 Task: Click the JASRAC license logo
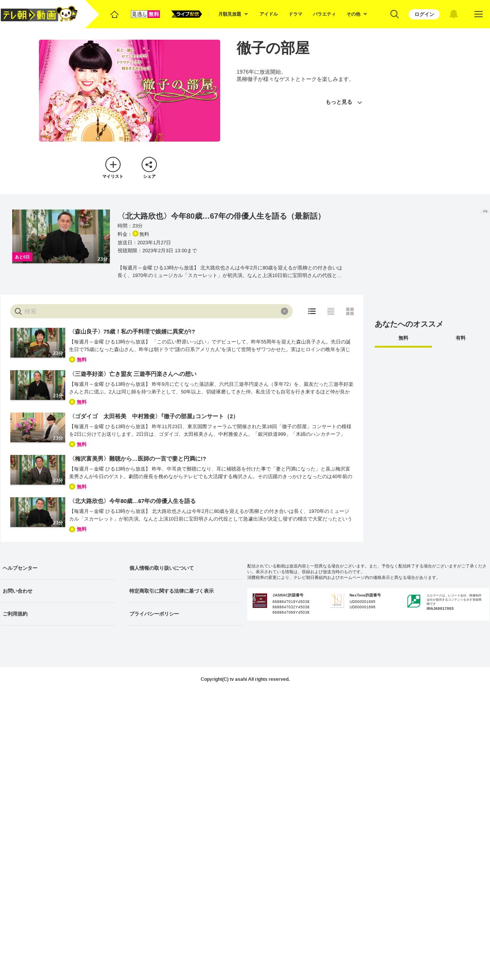pos(260,601)
